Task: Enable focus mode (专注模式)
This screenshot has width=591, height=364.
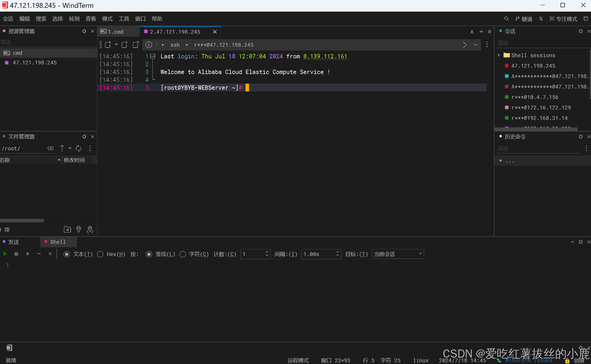Action: pos(563,19)
